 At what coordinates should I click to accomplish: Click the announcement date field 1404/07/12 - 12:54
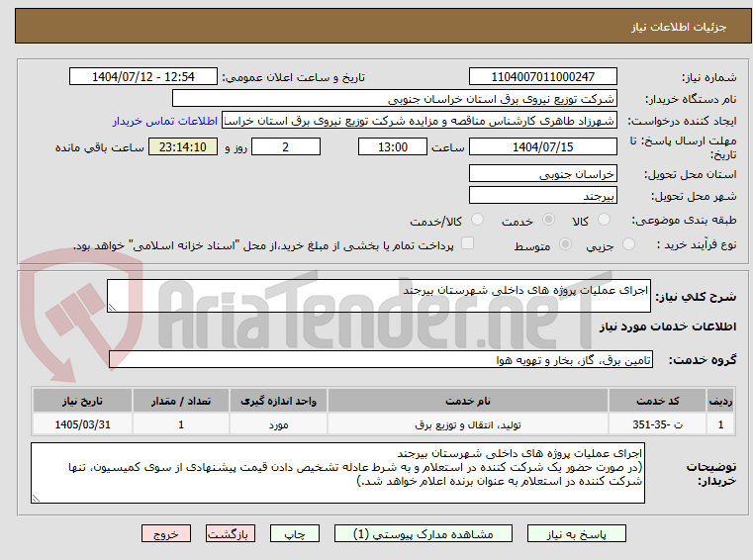(143, 77)
